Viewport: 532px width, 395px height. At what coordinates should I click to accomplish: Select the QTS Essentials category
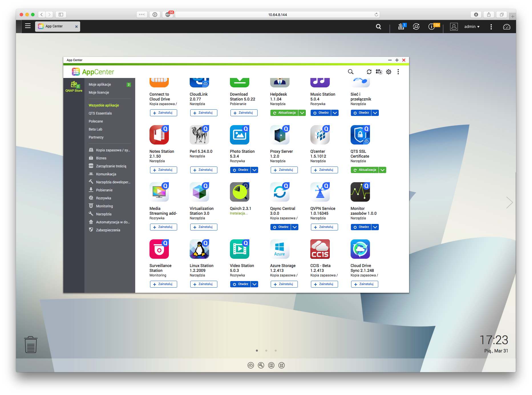click(x=100, y=113)
